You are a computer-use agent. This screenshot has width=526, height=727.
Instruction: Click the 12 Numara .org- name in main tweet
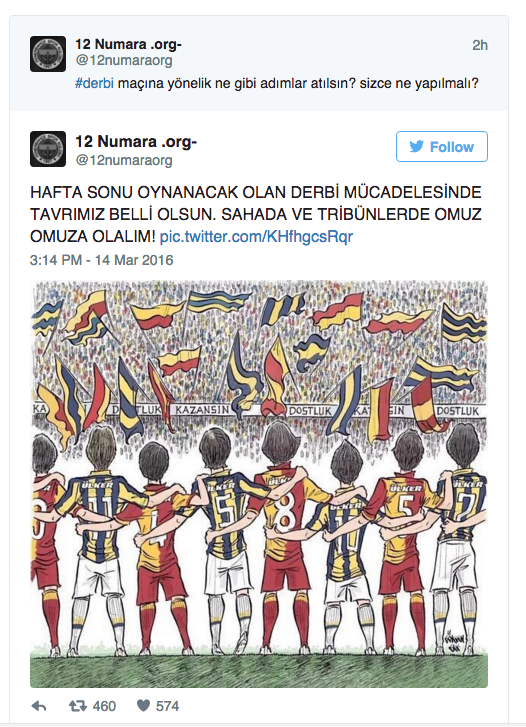click(x=136, y=141)
